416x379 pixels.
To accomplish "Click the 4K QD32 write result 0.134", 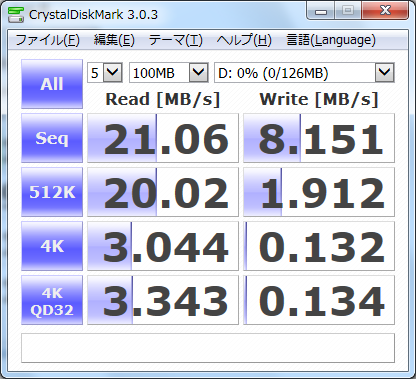I will [319, 300].
